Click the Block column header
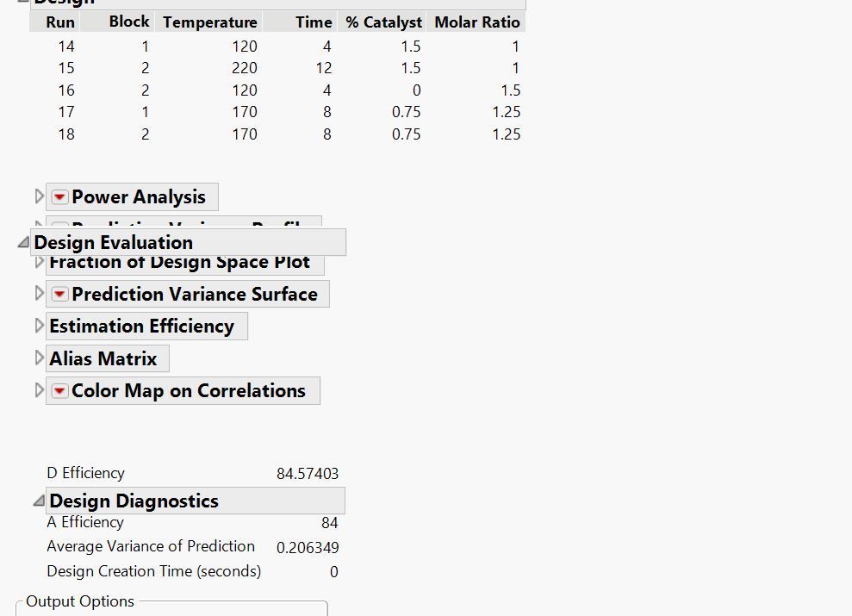The width and height of the screenshot is (852, 616). coord(129,22)
